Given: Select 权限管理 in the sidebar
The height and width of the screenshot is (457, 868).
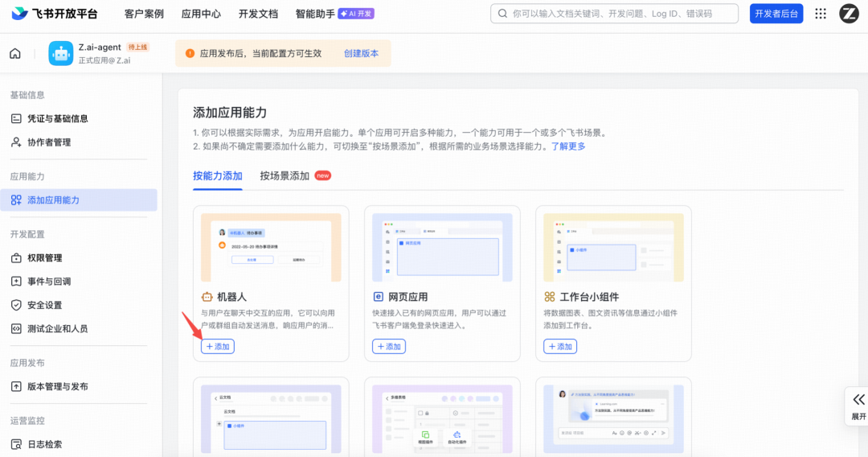Looking at the screenshot, I should pyautogui.click(x=44, y=258).
